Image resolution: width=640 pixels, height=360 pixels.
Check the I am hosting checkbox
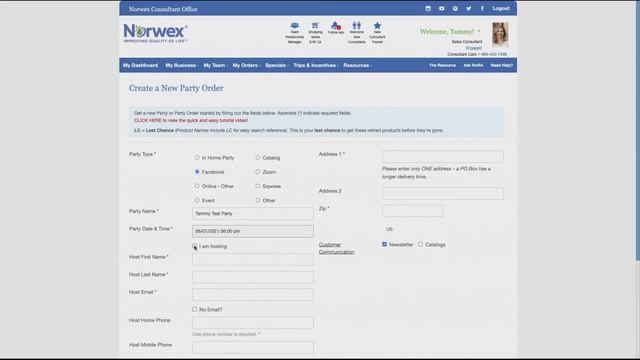[195, 246]
